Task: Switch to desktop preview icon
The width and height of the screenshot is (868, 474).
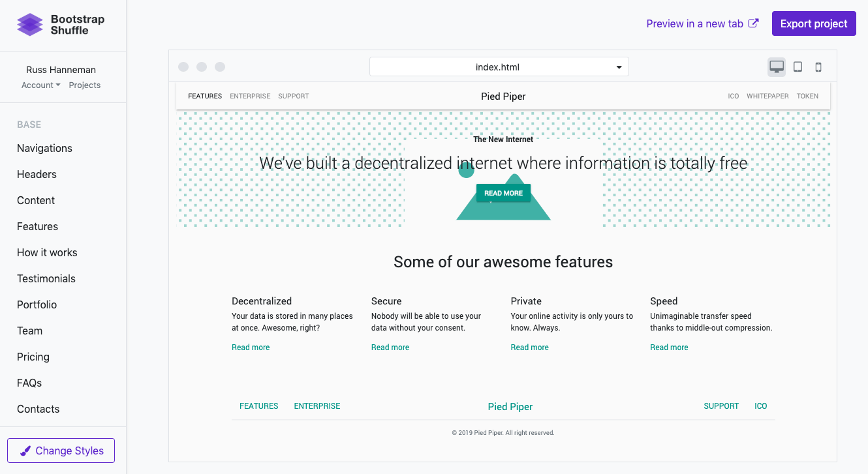Action: click(x=777, y=67)
